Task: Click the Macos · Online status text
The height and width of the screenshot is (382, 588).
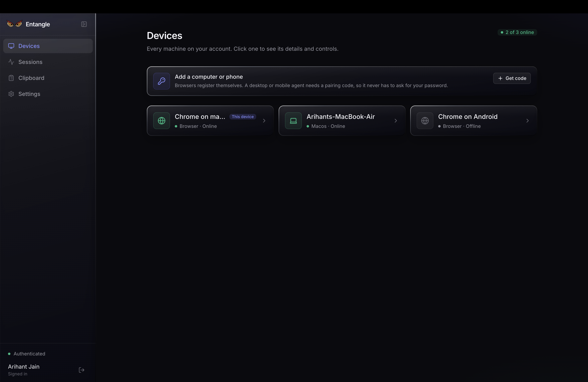Action: coord(328,126)
